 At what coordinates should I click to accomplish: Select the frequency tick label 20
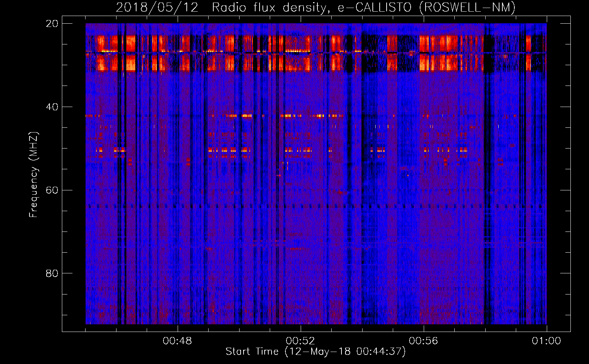[52, 24]
